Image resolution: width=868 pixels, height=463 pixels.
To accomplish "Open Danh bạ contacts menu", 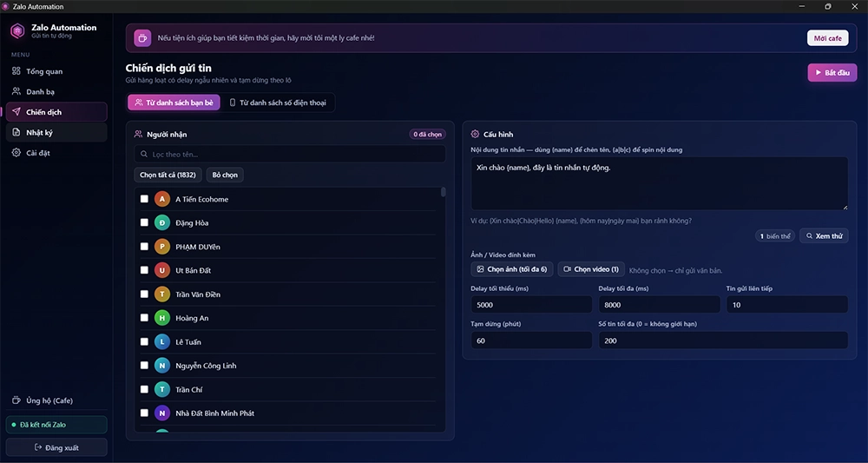I will coord(56,91).
